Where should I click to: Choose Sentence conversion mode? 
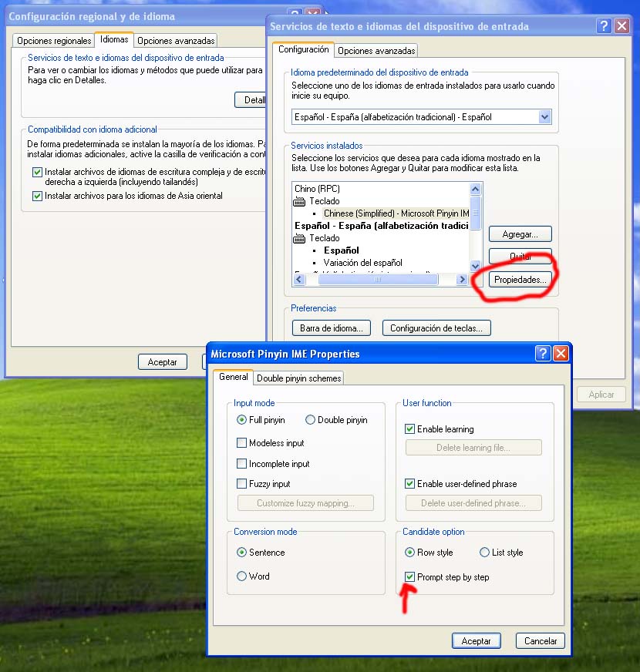tap(241, 553)
